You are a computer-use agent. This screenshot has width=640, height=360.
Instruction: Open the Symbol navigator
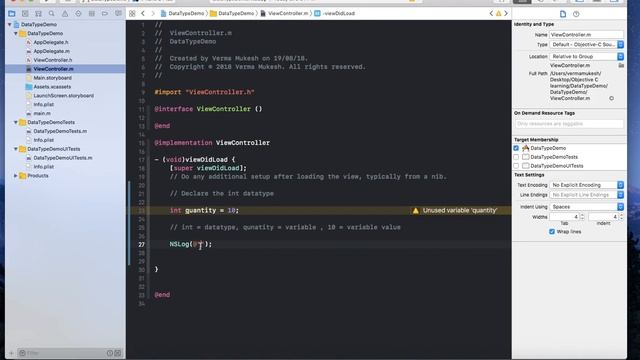(38, 13)
